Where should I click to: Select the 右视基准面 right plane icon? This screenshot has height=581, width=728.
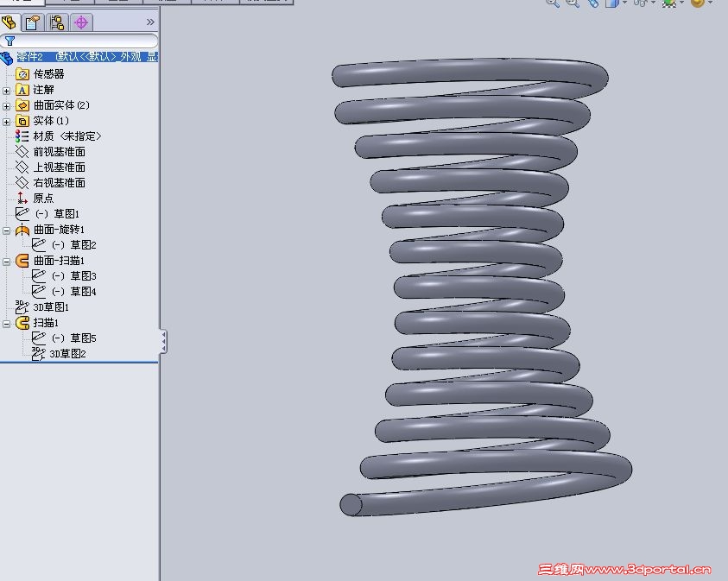coord(22,182)
